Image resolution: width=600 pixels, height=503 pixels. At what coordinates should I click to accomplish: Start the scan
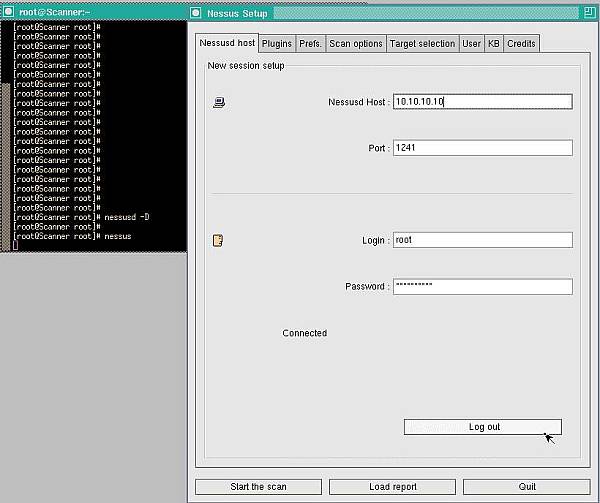pos(258,487)
